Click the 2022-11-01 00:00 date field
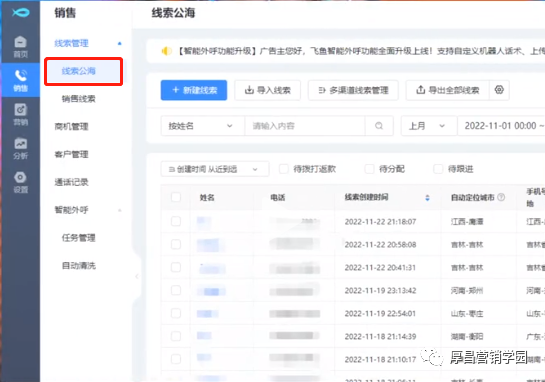545x382 pixels. pos(501,126)
